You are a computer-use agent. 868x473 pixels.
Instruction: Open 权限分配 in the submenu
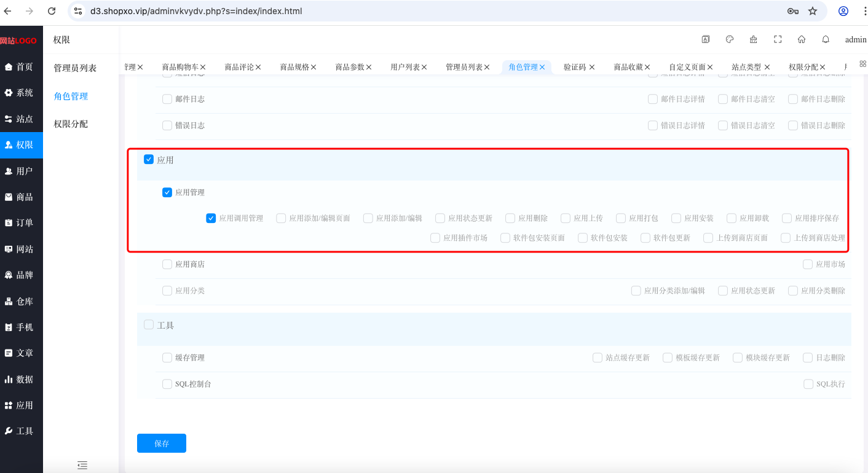coord(71,124)
